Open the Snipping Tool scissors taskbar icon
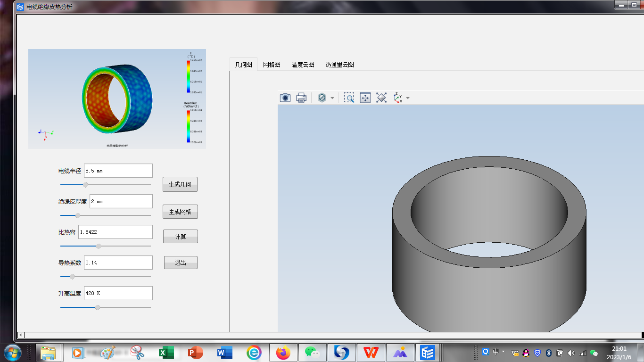 137,353
